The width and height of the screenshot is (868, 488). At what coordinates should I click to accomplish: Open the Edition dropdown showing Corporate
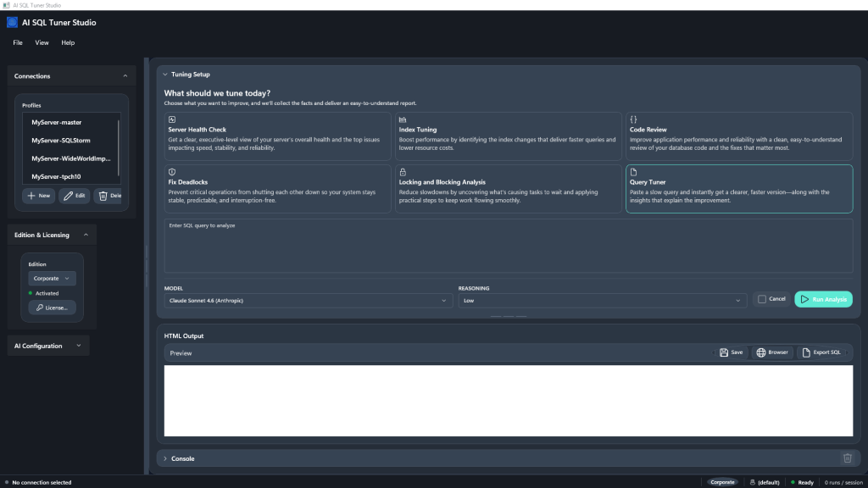pos(52,278)
